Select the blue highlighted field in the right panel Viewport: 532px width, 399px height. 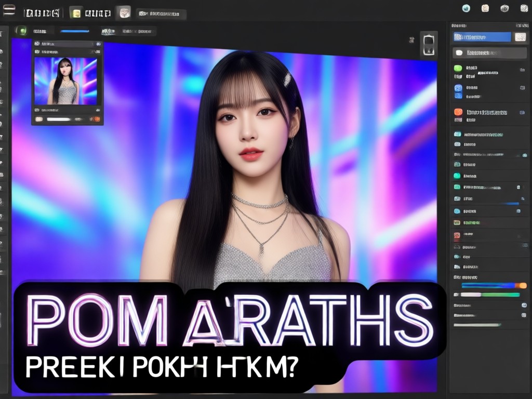click(x=482, y=37)
